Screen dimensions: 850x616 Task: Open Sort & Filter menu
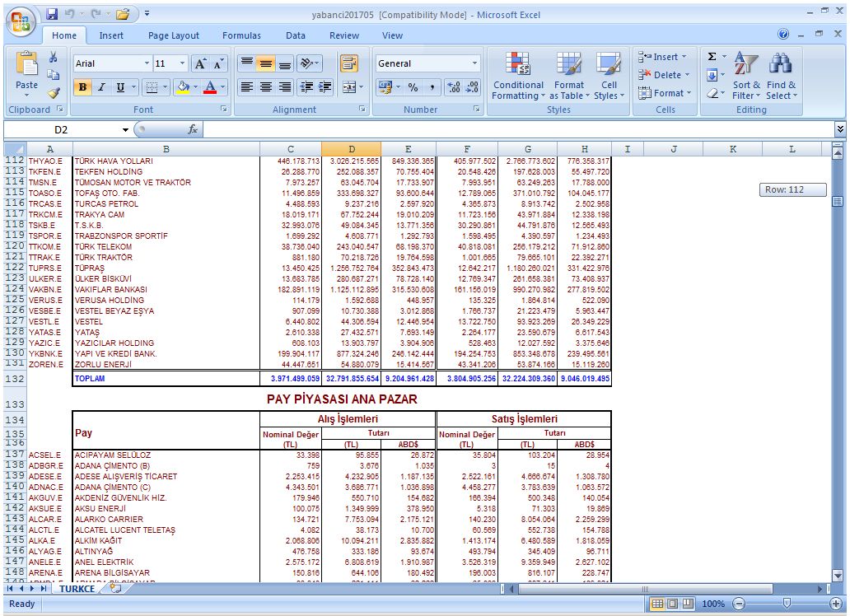coord(746,76)
